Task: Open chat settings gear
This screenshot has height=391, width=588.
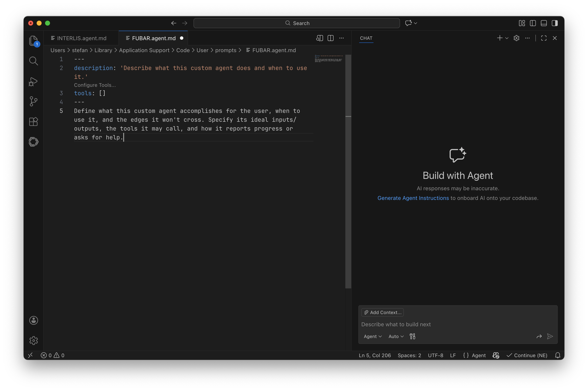Action: (516, 38)
